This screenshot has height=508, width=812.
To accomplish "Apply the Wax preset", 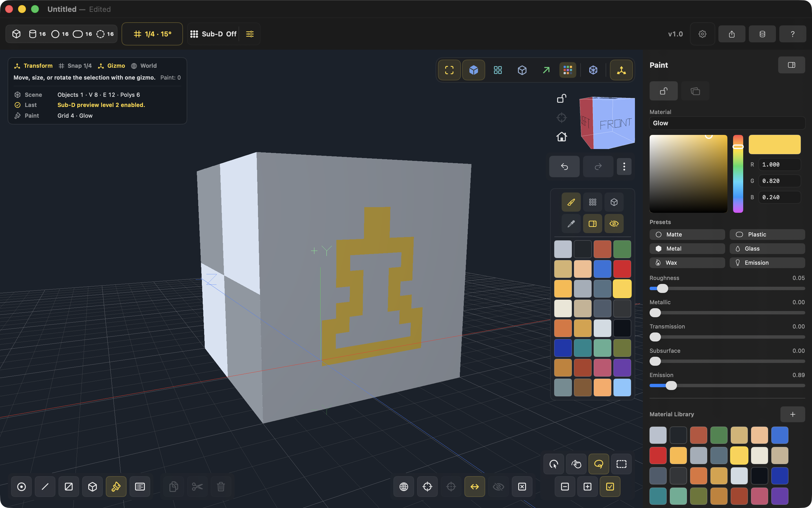I will (687, 263).
